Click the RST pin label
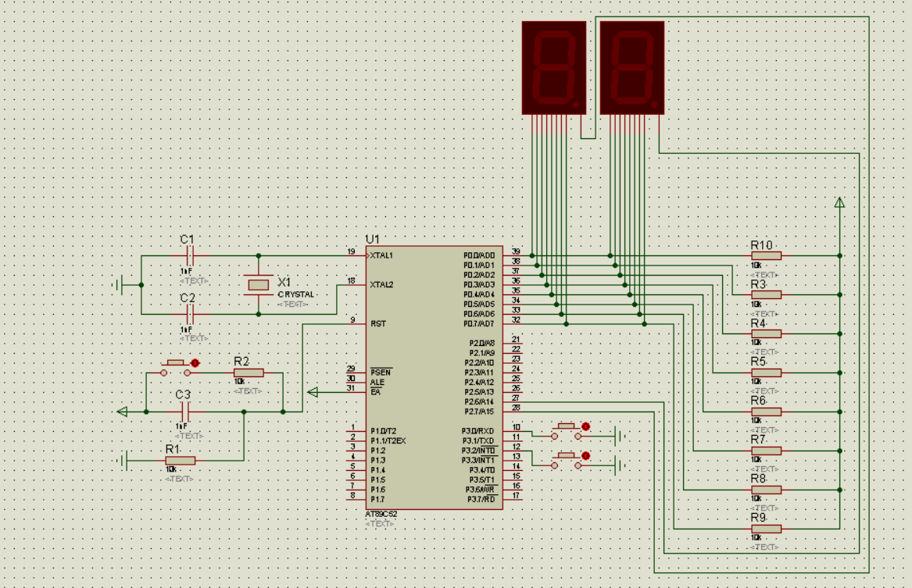Image resolution: width=912 pixels, height=588 pixels. click(x=378, y=323)
